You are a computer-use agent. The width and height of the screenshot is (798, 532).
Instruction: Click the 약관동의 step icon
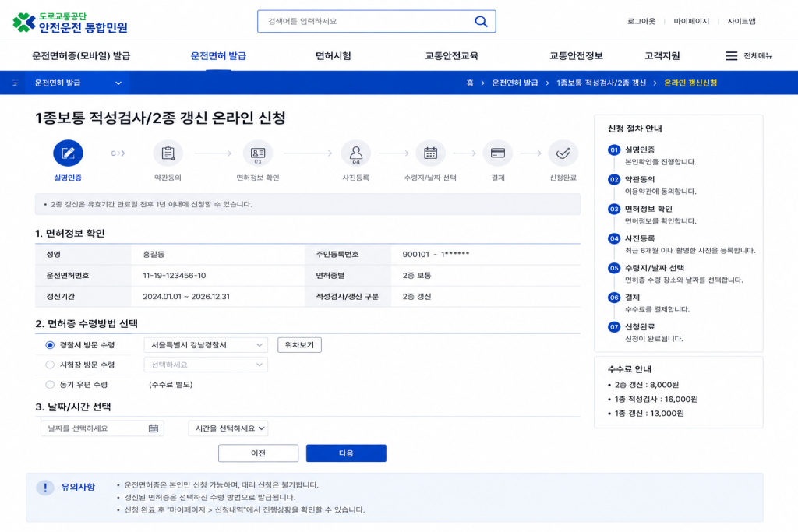[168, 153]
